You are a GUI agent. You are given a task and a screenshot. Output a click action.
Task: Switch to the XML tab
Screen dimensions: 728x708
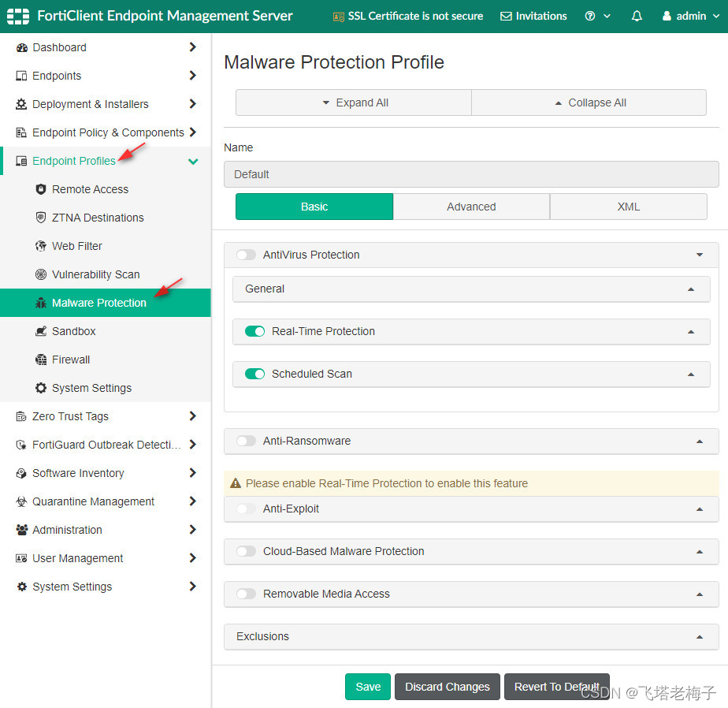pos(629,207)
